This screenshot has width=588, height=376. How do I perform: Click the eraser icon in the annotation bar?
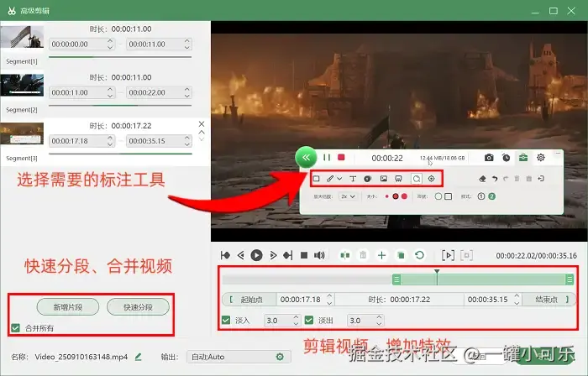click(x=483, y=179)
